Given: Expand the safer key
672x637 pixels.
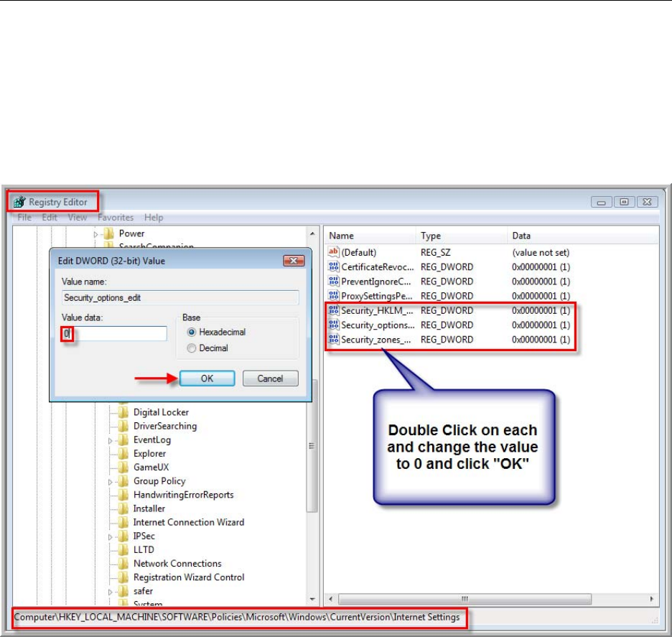Looking at the screenshot, I should [x=110, y=592].
